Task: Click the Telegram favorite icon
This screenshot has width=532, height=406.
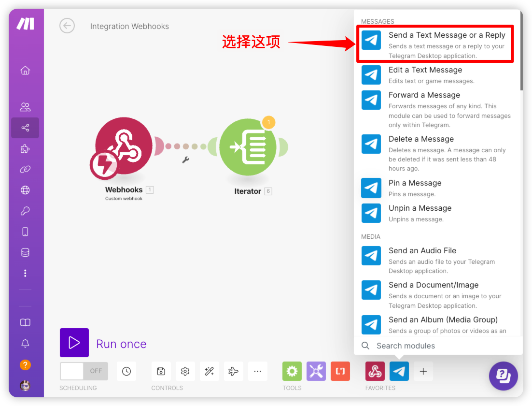Action: point(399,371)
